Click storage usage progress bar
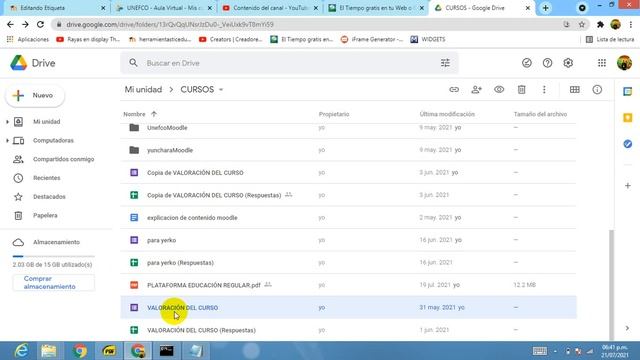This screenshot has height=360, width=640. pos(53,256)
